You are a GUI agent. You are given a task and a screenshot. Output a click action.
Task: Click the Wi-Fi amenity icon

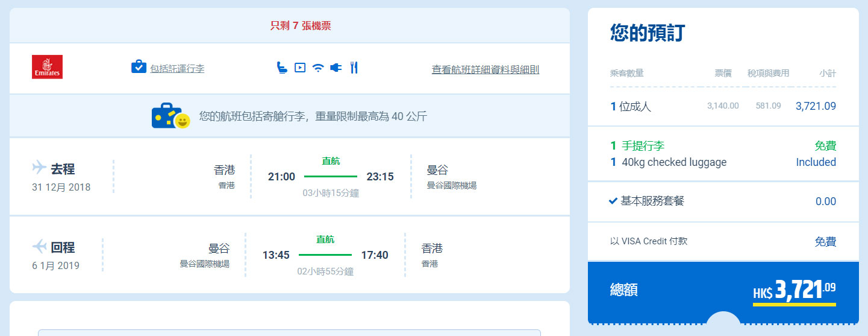coord(317,68)
